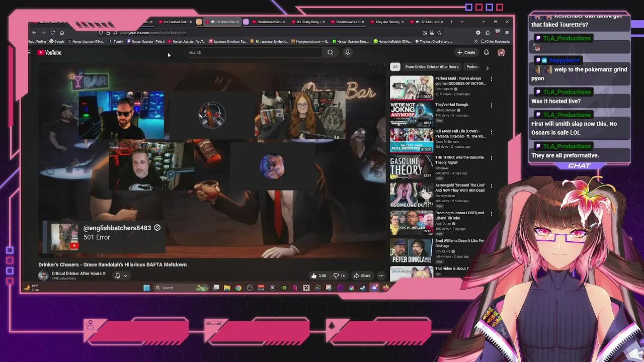
Task: Open the We're Not Joking Anymore thumbnail
Action: point(412,114)
